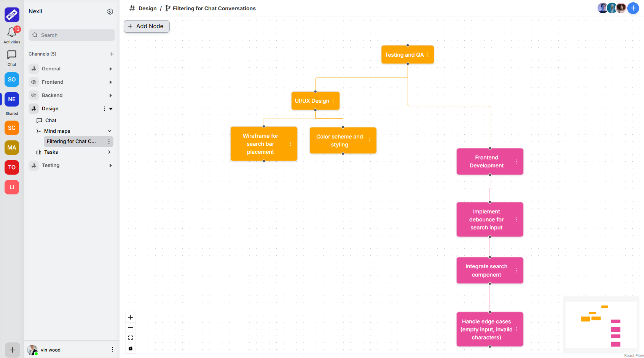Open the Tasks item under Design

[x=51, y=152]
